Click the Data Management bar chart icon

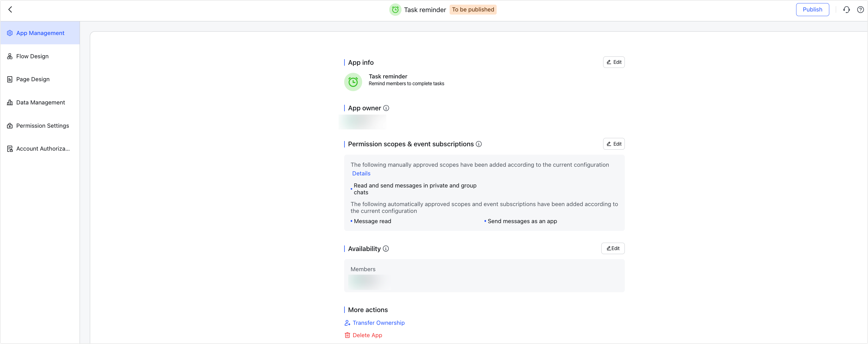tap(10, 102)
